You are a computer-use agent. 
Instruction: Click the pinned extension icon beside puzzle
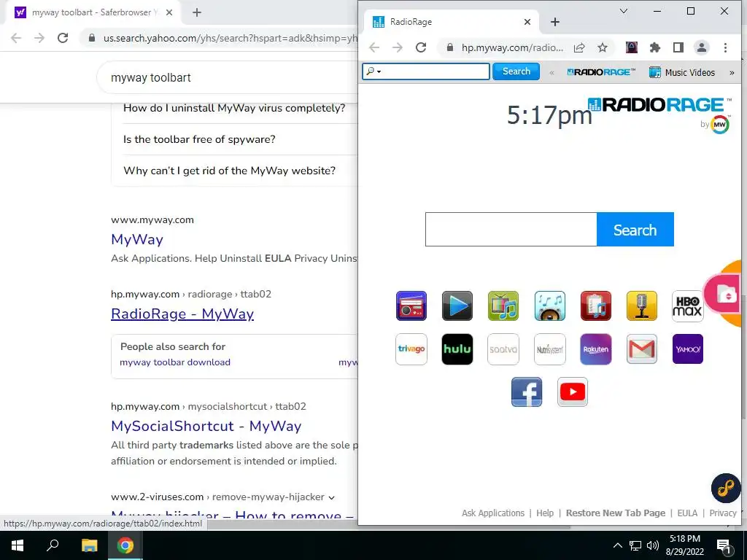click(x=632, y=47)
